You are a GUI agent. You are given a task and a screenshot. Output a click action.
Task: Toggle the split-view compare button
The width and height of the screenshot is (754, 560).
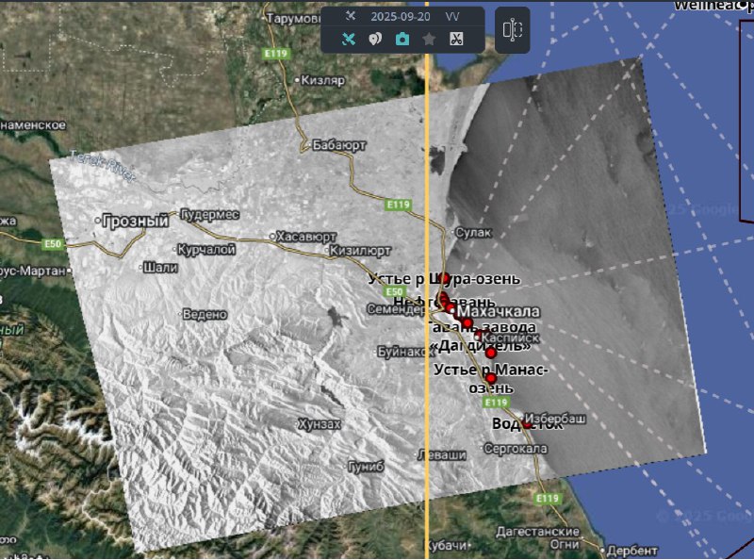coord(513,29)
